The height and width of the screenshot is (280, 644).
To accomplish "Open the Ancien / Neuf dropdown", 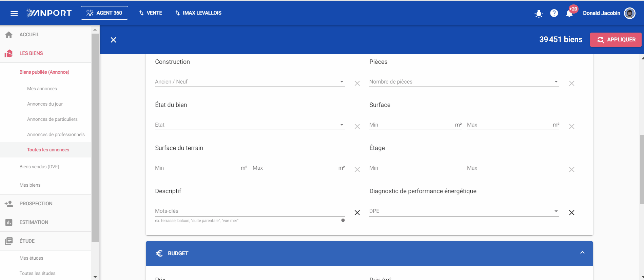I will pyautogui.click(x=250, y=82).
